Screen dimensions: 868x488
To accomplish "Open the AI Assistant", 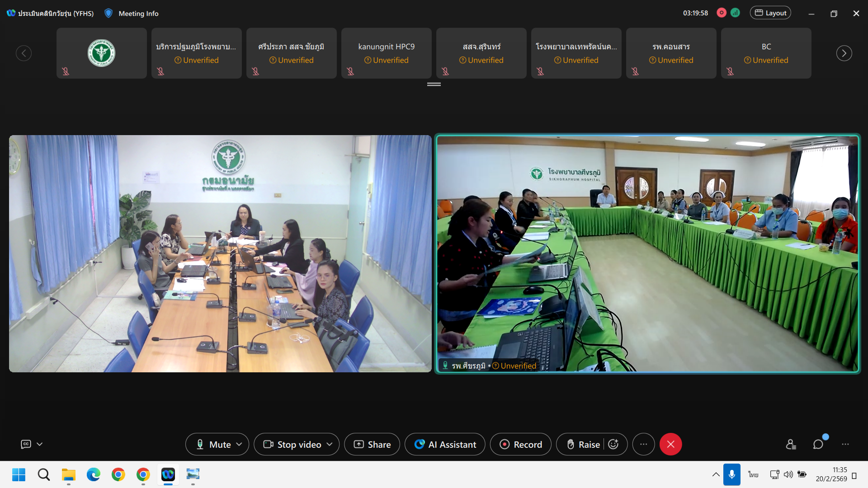I will click(x=445, y=444).
